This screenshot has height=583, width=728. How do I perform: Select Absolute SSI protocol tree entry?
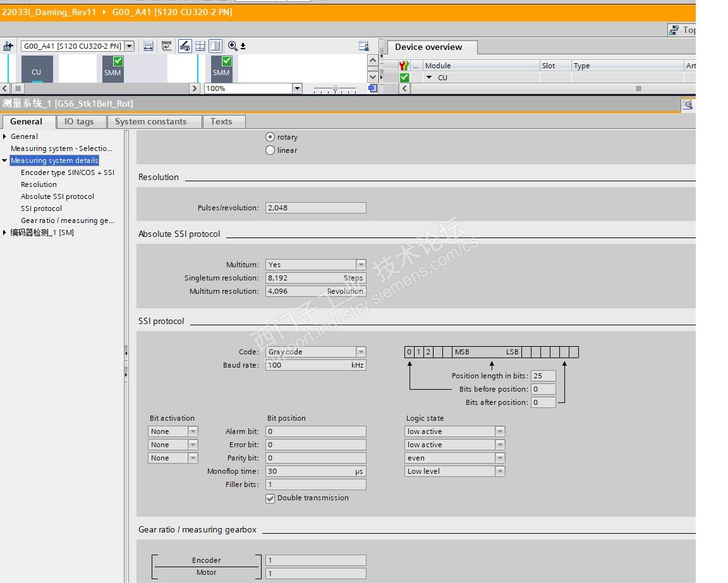[57, 196]
